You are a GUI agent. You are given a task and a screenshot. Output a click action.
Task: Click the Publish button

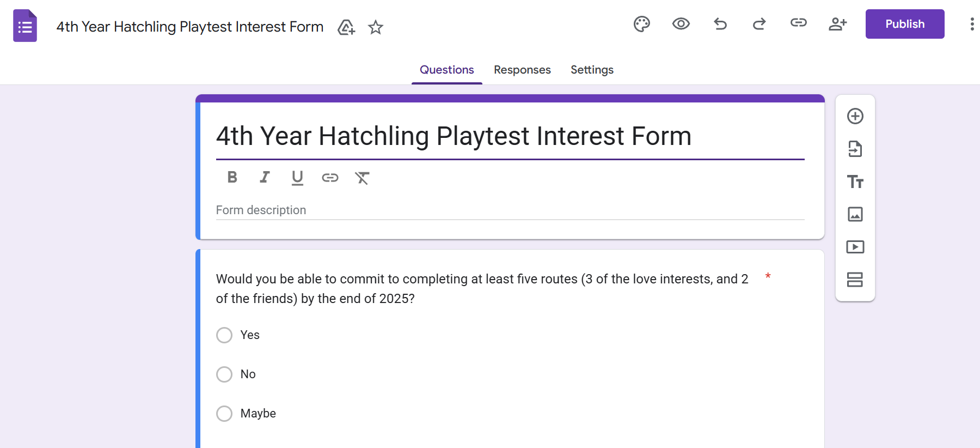[905, 24]
